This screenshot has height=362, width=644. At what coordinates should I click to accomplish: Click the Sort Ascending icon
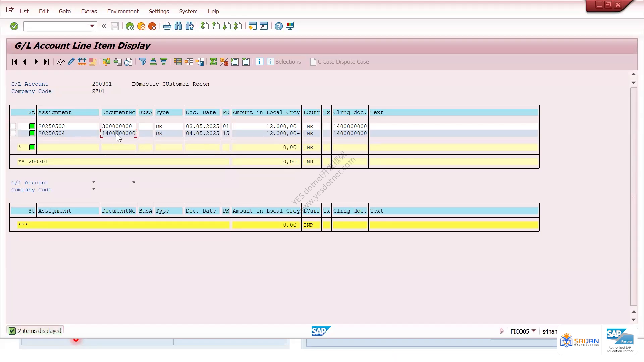pyautogui.click(x=153, y=62)
